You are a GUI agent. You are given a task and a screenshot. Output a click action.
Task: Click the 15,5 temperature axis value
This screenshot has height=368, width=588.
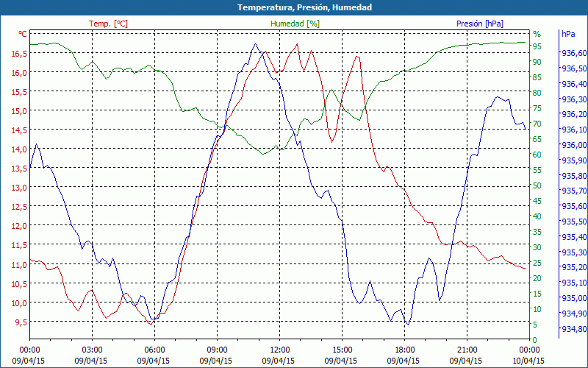(19, 92)
